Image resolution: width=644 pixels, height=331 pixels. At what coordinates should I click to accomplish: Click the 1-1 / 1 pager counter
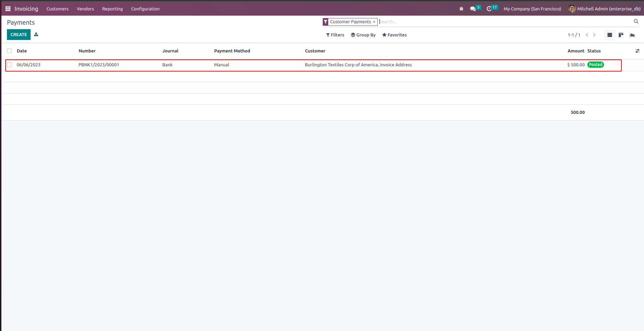(574, 35)
